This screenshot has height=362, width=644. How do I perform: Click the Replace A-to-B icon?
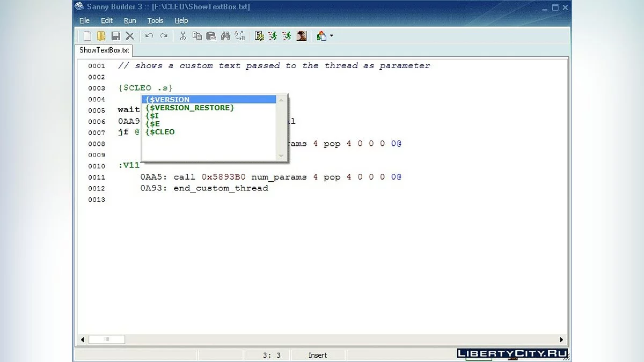(239, 36)
